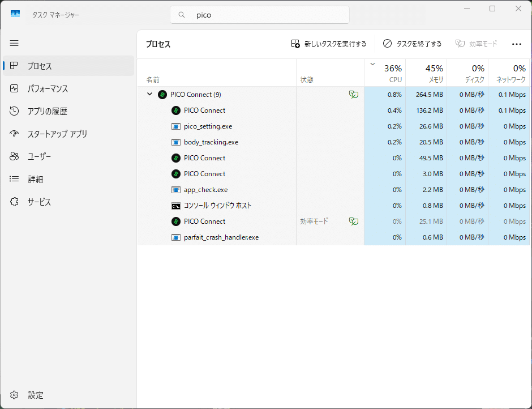Open the hamburger navigation menu

[14, 43]
